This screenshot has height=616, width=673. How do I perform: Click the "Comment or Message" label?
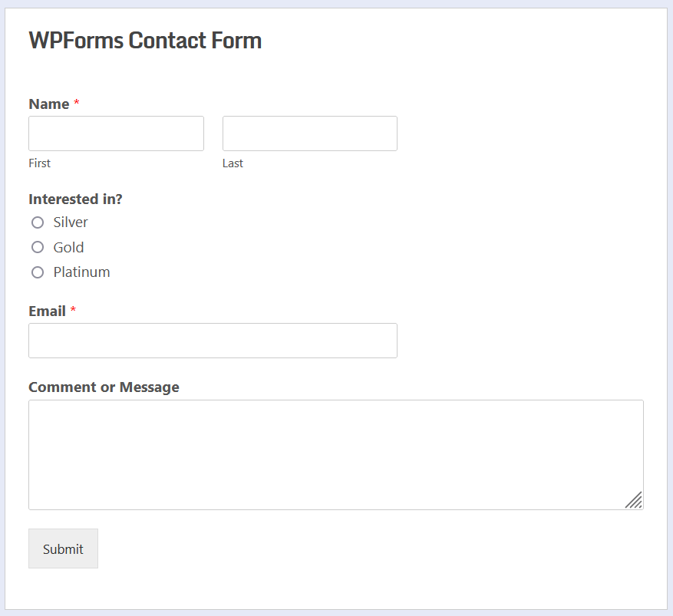coord(104,387)
